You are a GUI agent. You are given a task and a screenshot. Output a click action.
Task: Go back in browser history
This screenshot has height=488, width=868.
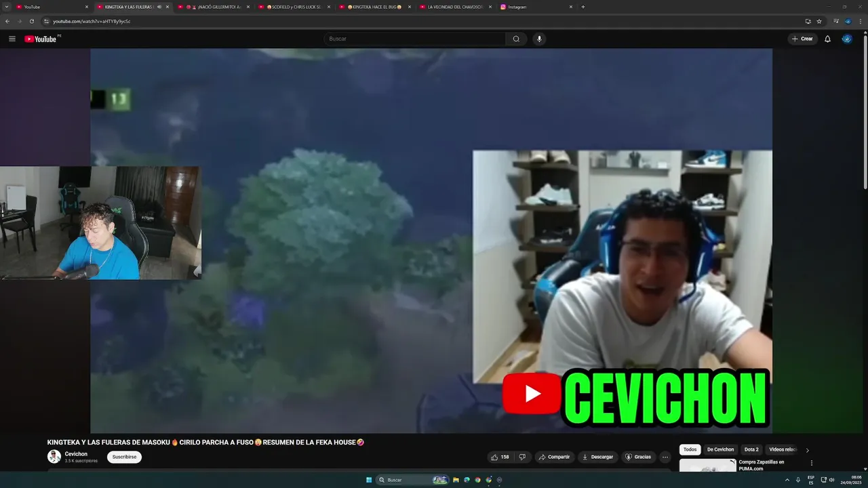[x=7, y=21]
